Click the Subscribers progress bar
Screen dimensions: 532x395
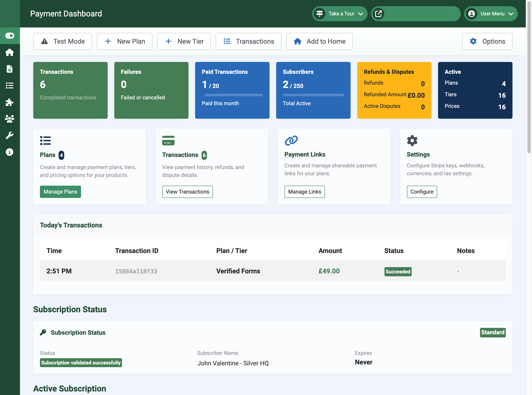[x=313, y=95]
